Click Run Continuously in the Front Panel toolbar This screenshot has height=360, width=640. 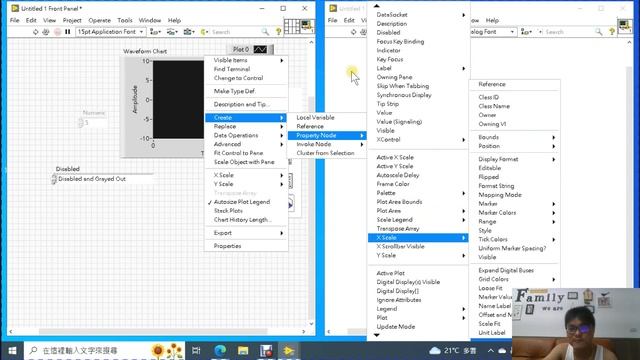pos(46,32)
